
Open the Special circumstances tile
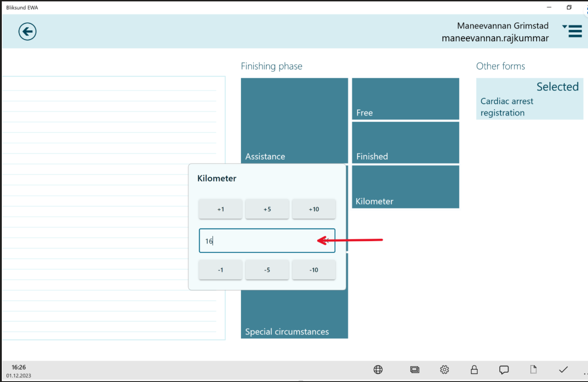(x=294, y=314)
